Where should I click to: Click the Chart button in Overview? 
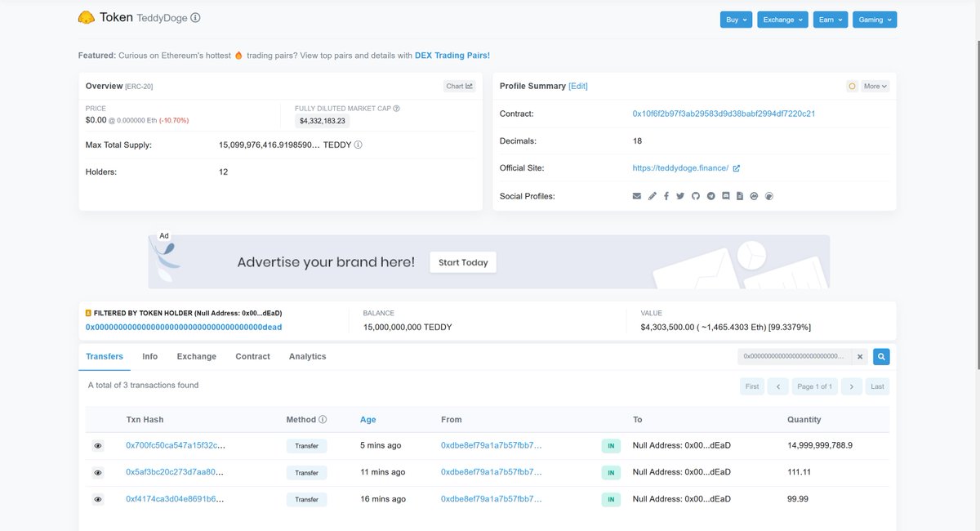coord(459,86)
